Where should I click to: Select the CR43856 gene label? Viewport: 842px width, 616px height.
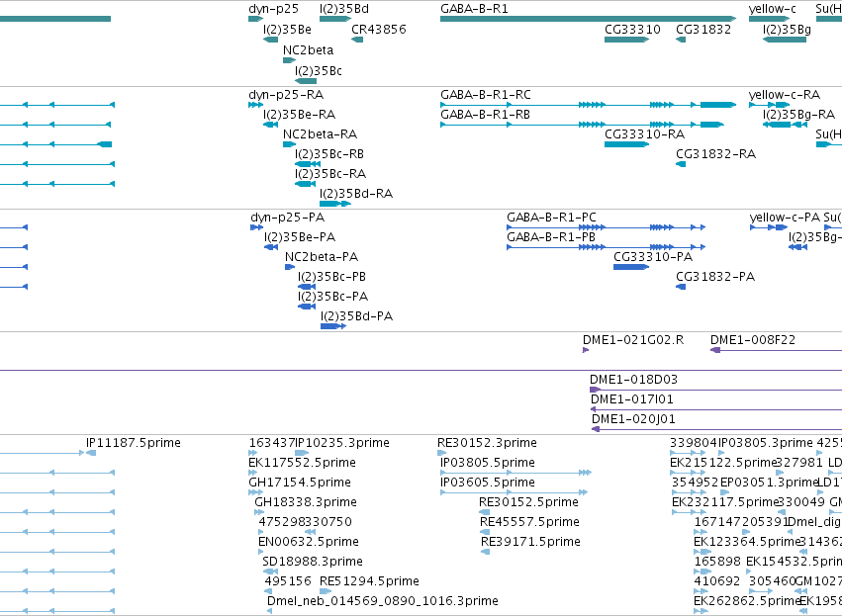(379, 30)
